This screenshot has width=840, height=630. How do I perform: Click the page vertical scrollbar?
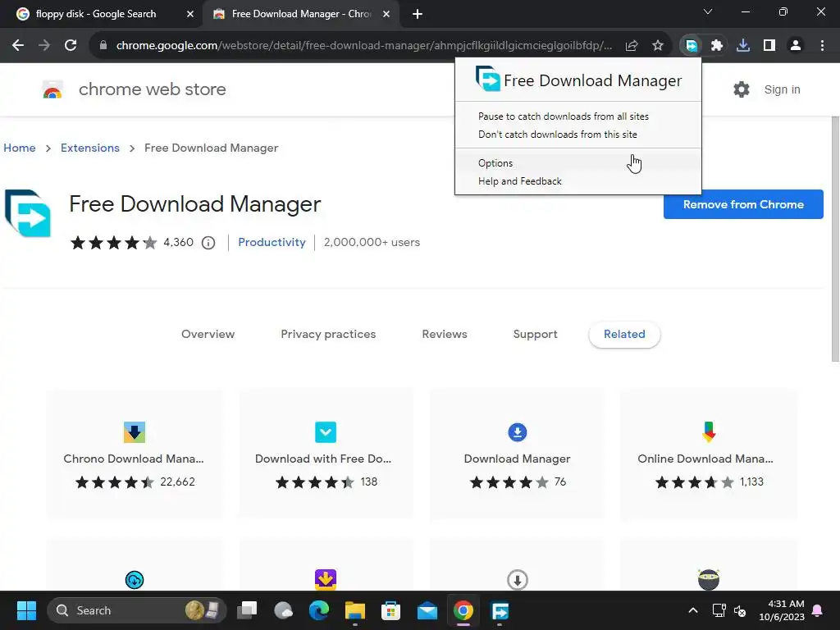834,239
